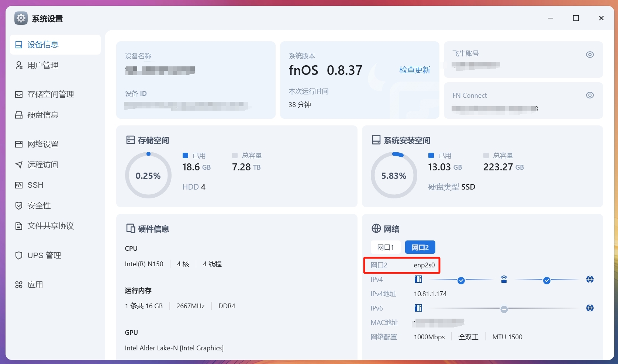Click the 硬件信息 panel icon

tap(130, 228)
